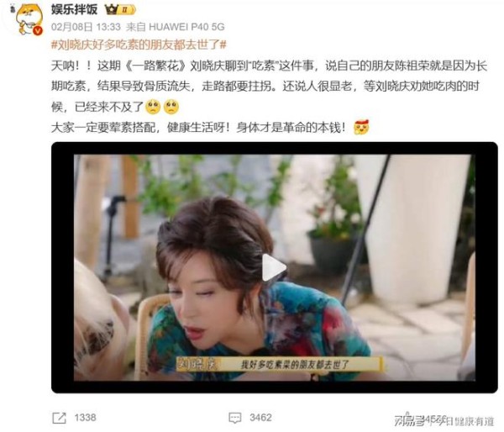Click the 1338 repost count
The height and width of the screenshot is (432, 504).
85,418
